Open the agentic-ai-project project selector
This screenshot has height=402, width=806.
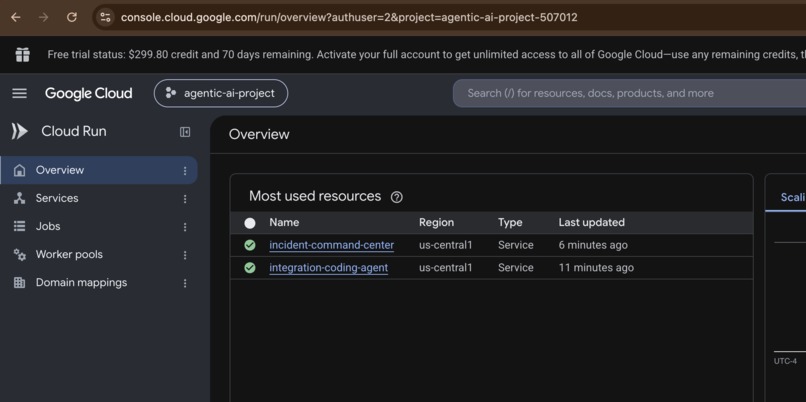[221, 93]
